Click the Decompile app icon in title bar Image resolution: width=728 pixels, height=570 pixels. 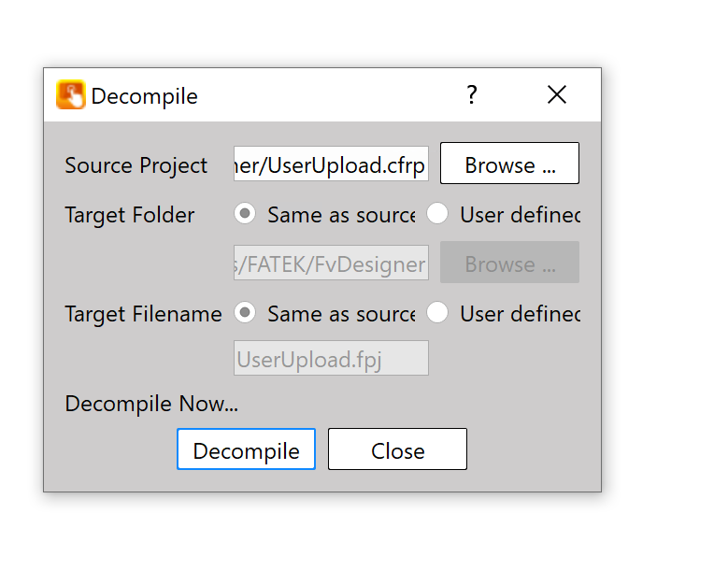point(71,95)
